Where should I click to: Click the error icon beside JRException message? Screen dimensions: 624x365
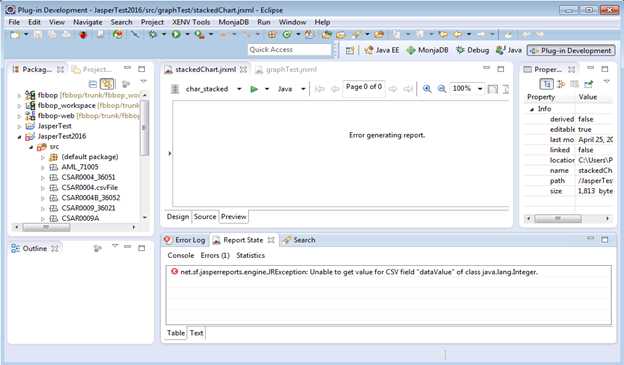[174, 271]
